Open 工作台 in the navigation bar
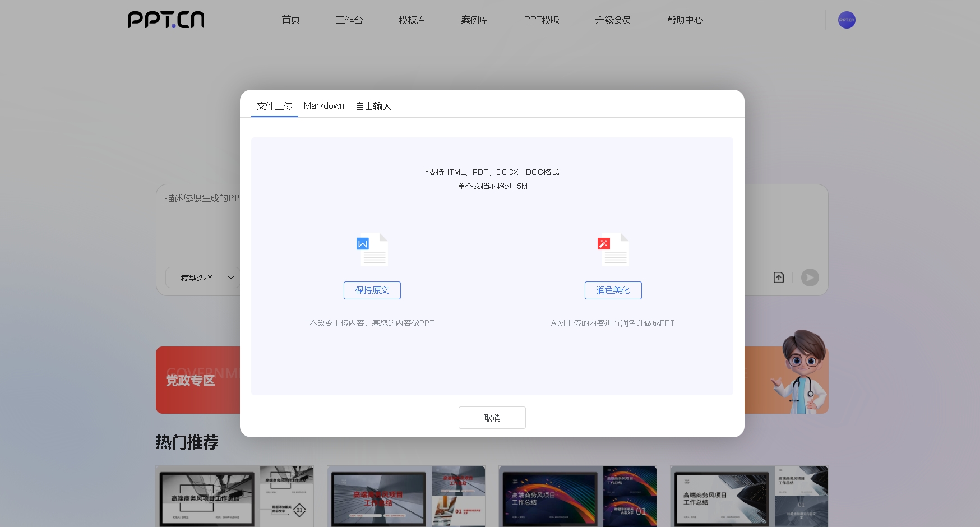 pyautogui.click(x=349, y=20)
